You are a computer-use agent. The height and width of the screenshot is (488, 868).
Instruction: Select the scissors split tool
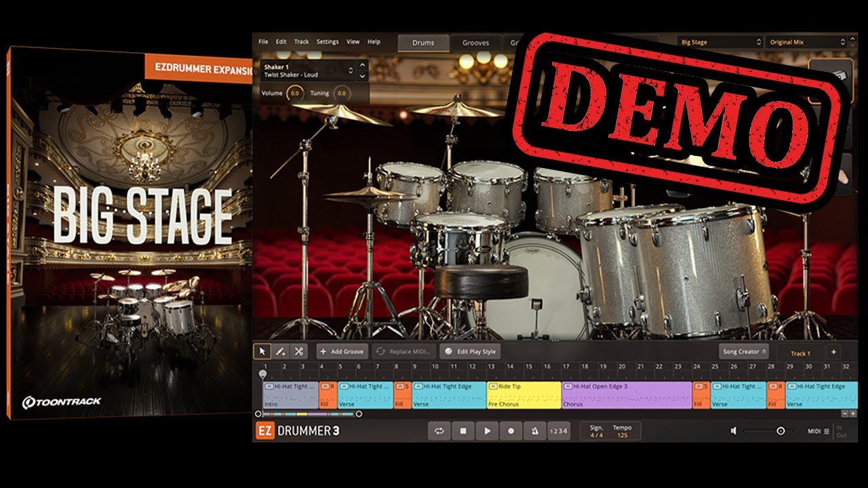coord(298,352)
